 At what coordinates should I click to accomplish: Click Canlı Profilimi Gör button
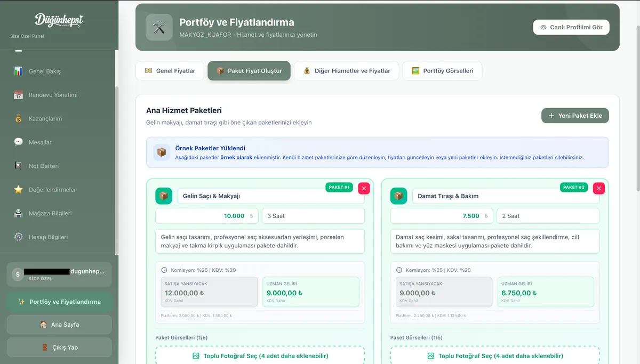click(571, 27)
